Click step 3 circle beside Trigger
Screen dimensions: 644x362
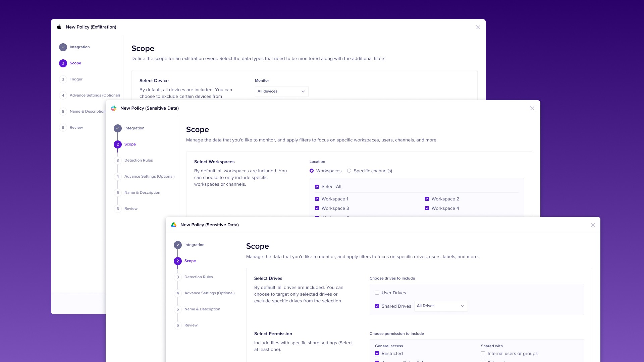pyautogui.click(x=63, y=79)
